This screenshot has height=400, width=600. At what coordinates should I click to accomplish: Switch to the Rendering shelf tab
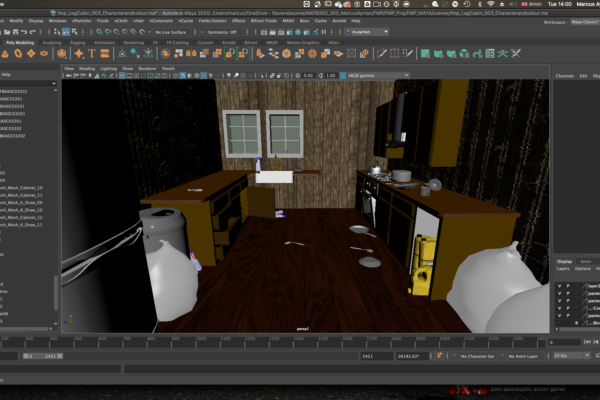[x=134, y=42]
